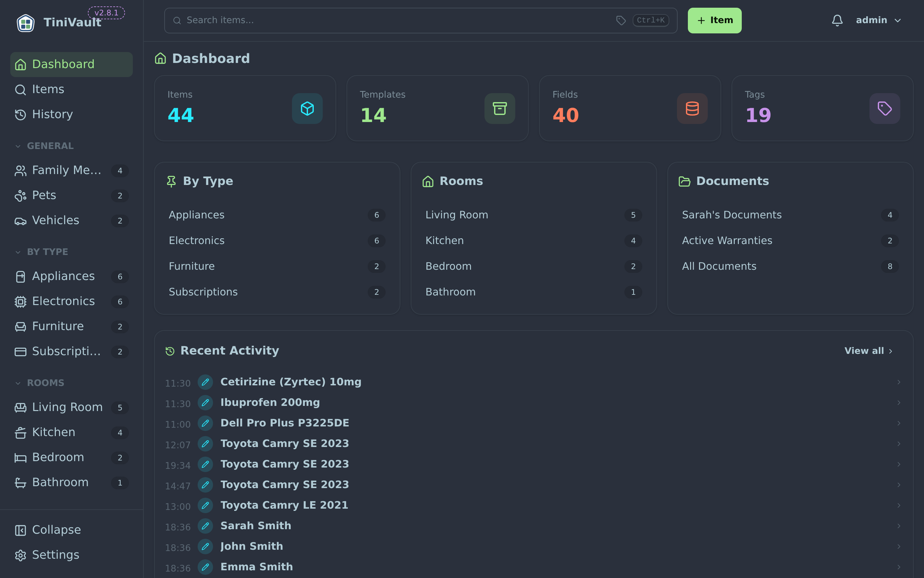Open the 14:47 Toyota Camry SE 2023 entry
924x578 pixels.
click(x=534, y=485)
